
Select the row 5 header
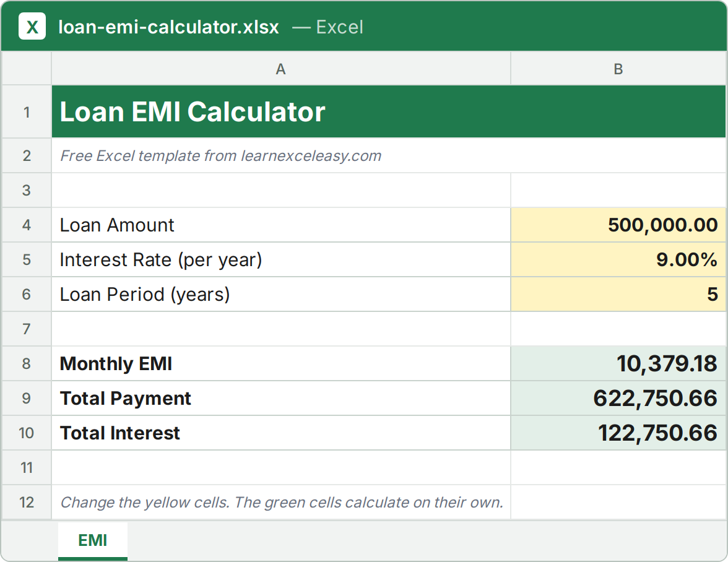pos(27,259)
